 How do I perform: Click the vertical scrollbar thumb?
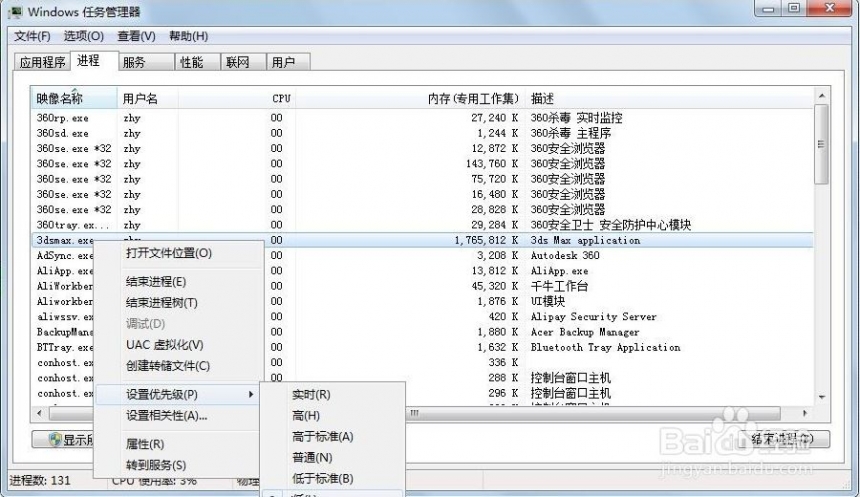point(822,144)
